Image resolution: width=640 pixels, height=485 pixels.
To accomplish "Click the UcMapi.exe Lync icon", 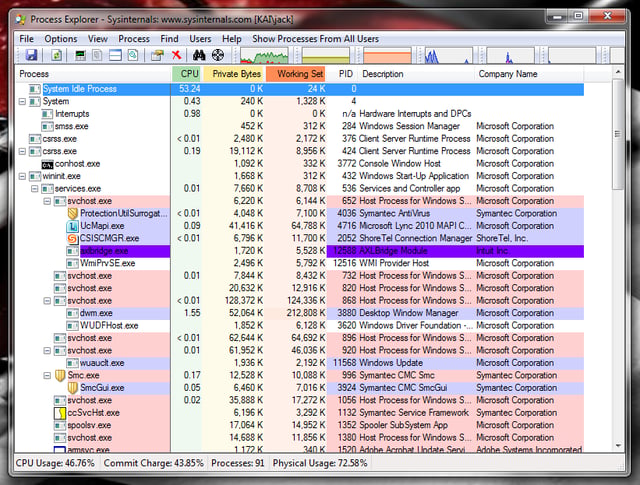I will (x=73, y=226).
